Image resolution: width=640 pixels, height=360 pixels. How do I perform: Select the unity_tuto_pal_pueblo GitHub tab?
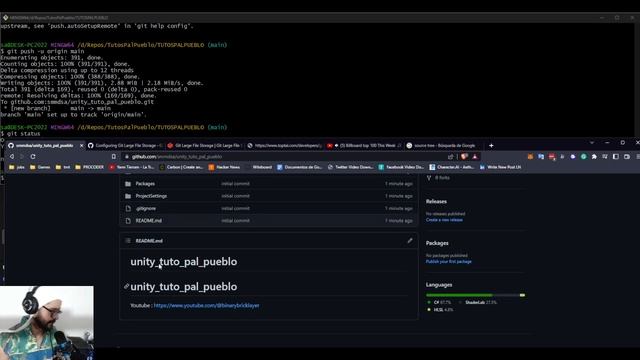coord(44,145)
